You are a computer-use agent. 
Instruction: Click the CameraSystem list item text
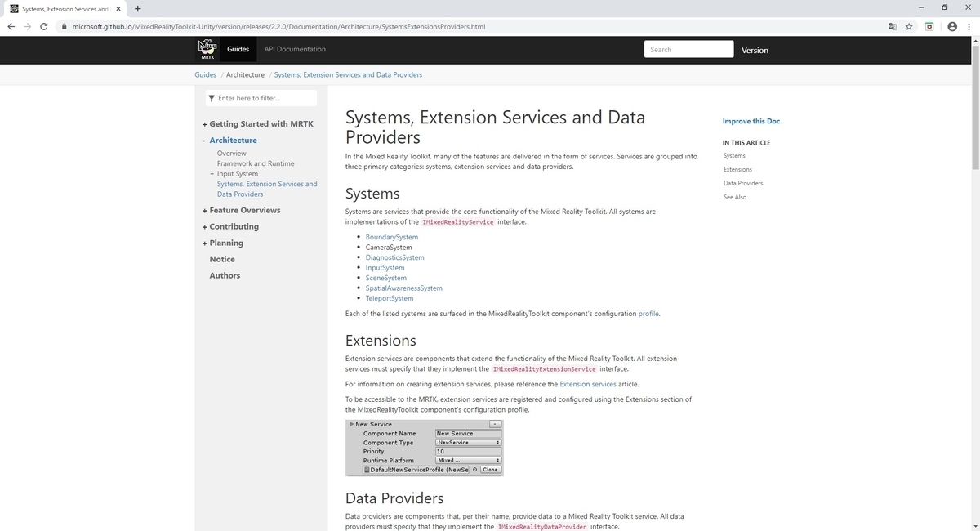pos(389,248)
